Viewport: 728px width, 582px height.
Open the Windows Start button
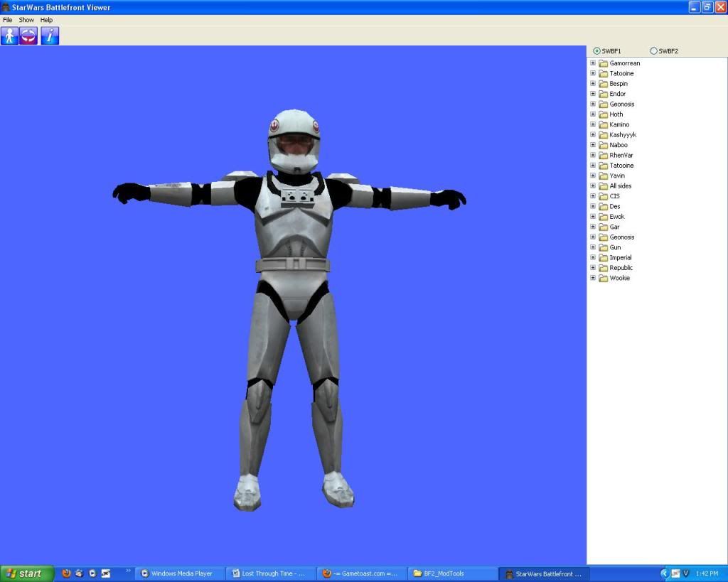pos(26,573)
